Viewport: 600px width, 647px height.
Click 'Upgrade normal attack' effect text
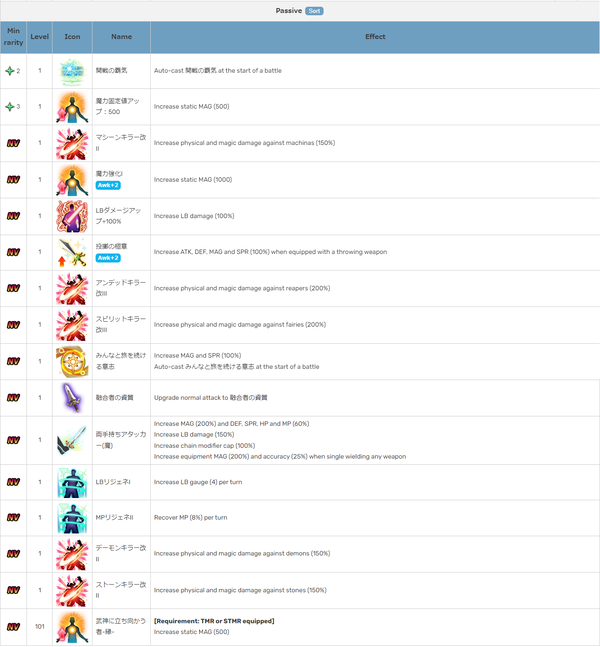[x=210, y=398]
